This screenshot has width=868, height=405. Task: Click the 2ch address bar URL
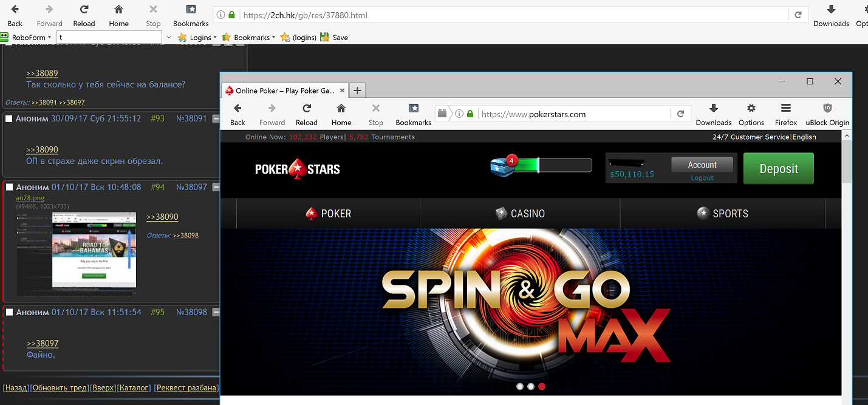(304, 15)
